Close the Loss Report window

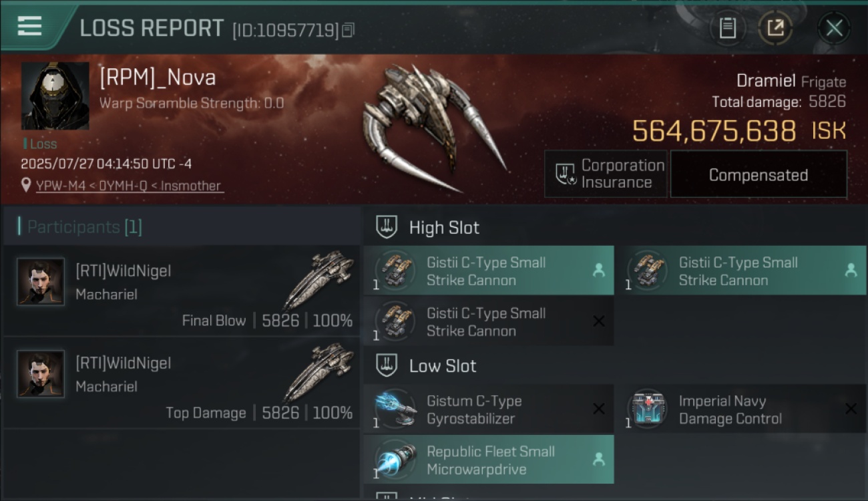pos(834,28)
